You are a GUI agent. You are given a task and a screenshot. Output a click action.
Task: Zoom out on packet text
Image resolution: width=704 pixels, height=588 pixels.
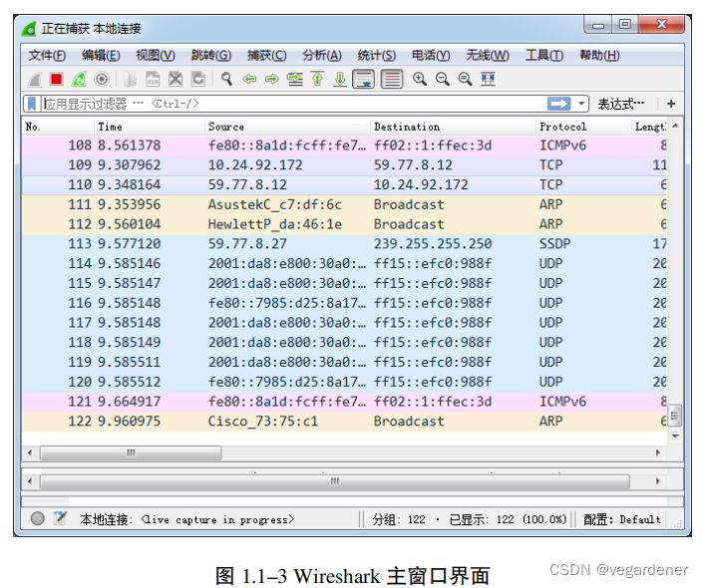click(x=443, y=80)
